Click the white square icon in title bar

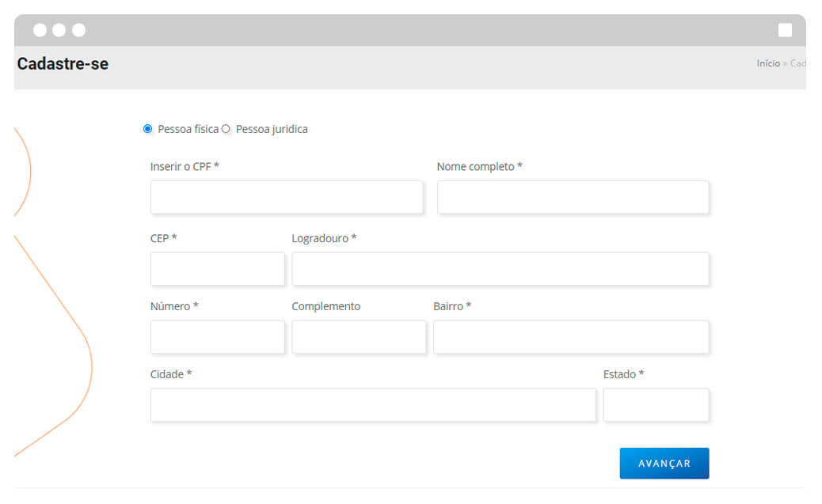click(x=785, y=30)
